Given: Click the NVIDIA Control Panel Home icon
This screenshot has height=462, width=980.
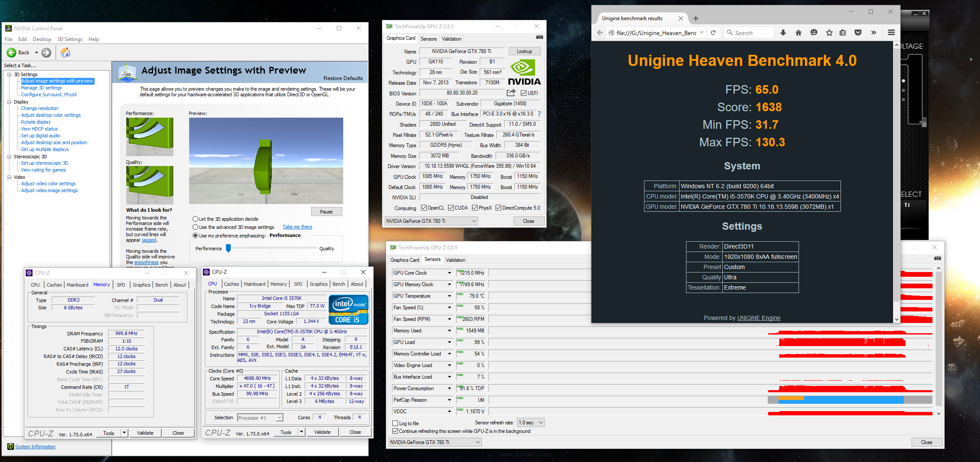Looking at the screenshot, I should coord(65,53).
